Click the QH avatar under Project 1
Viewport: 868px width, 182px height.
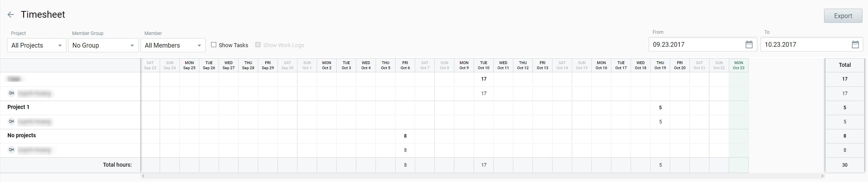(x=11, y=121)
